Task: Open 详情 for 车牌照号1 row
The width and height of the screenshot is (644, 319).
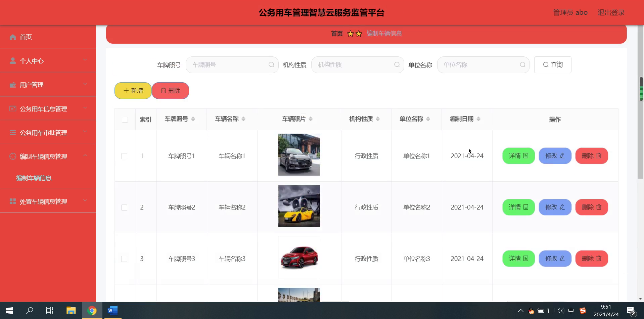Action: [518, 156]
